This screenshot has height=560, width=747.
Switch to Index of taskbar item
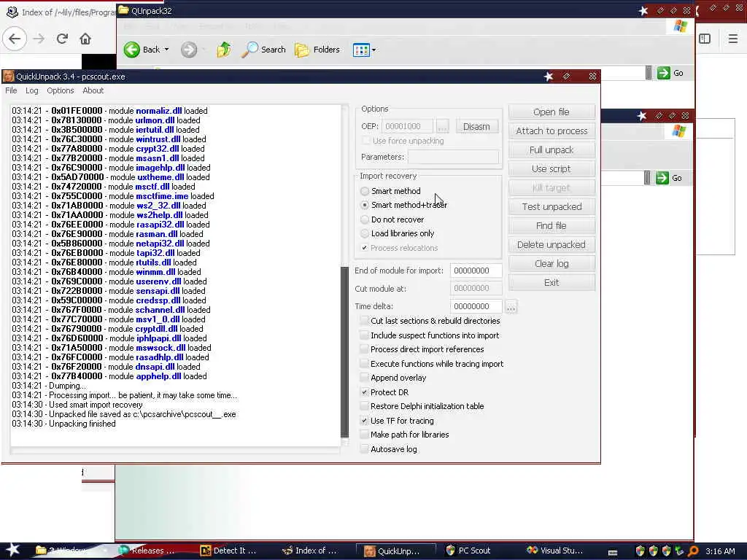point(309,551)
